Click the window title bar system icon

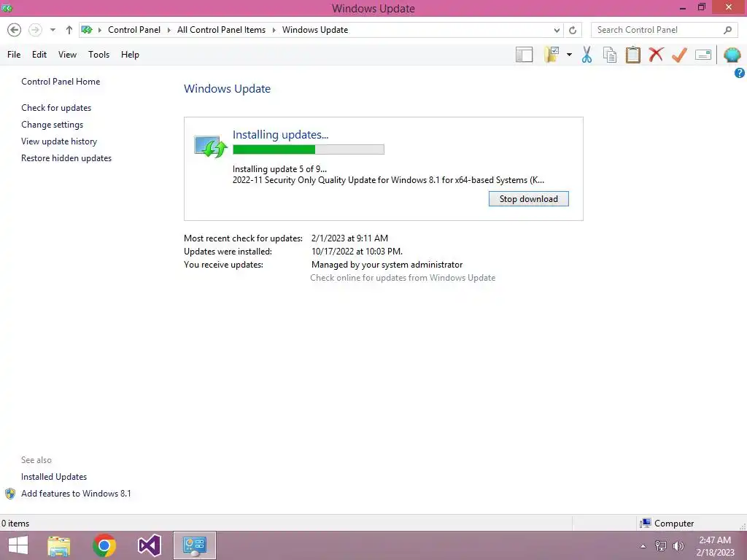[x=7, y=8]
